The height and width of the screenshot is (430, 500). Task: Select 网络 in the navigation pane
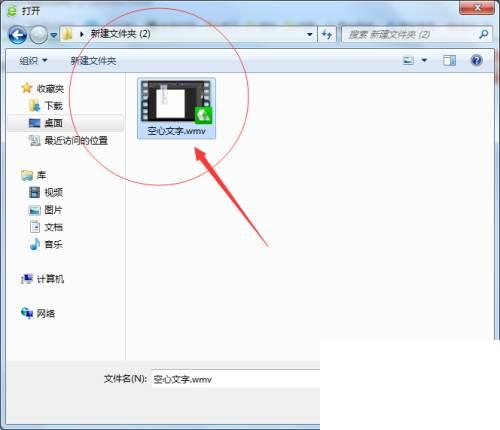[46, 313]
